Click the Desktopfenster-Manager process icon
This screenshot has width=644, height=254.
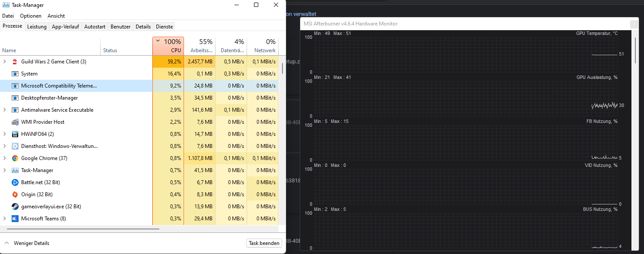coord(15,98)
